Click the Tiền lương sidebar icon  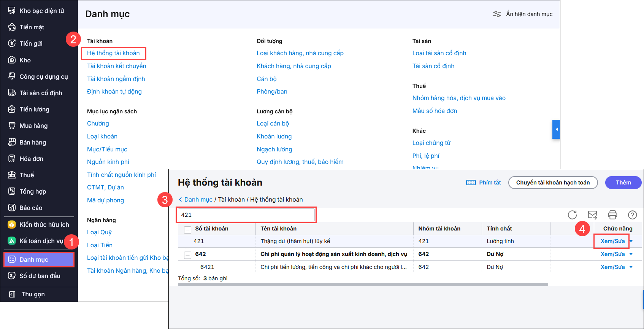pos(12,109)
